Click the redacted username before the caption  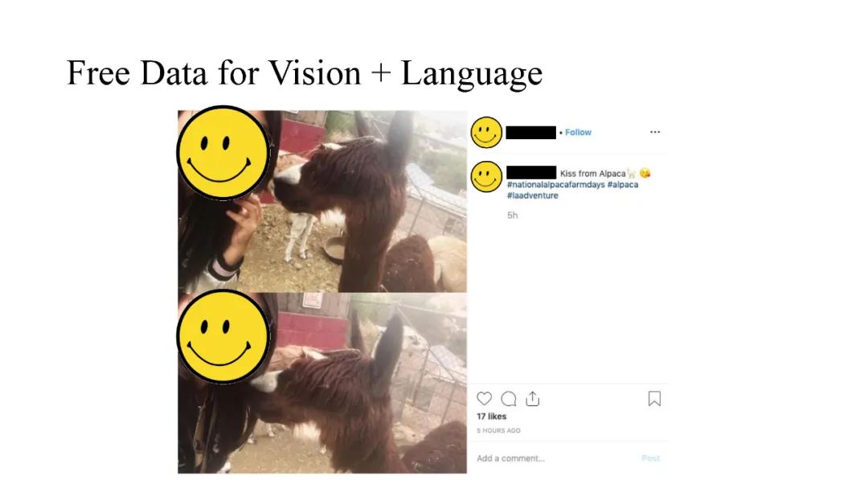coord(531,172)
